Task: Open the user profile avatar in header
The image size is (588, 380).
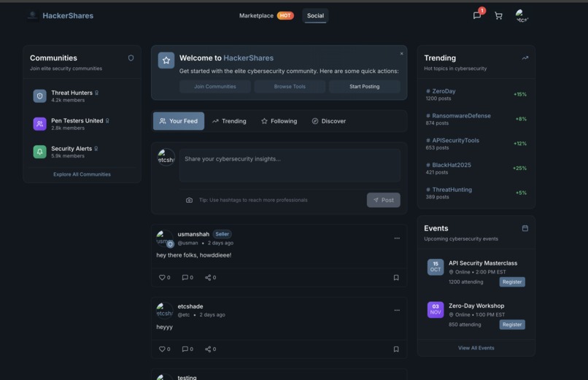Action: (x=522, y=16)
